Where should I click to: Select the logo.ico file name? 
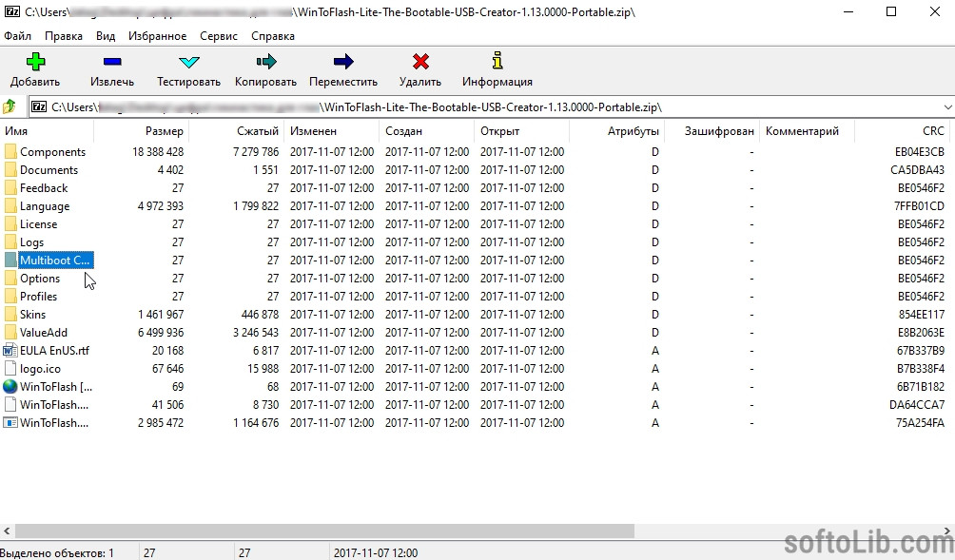click(40, 369)
